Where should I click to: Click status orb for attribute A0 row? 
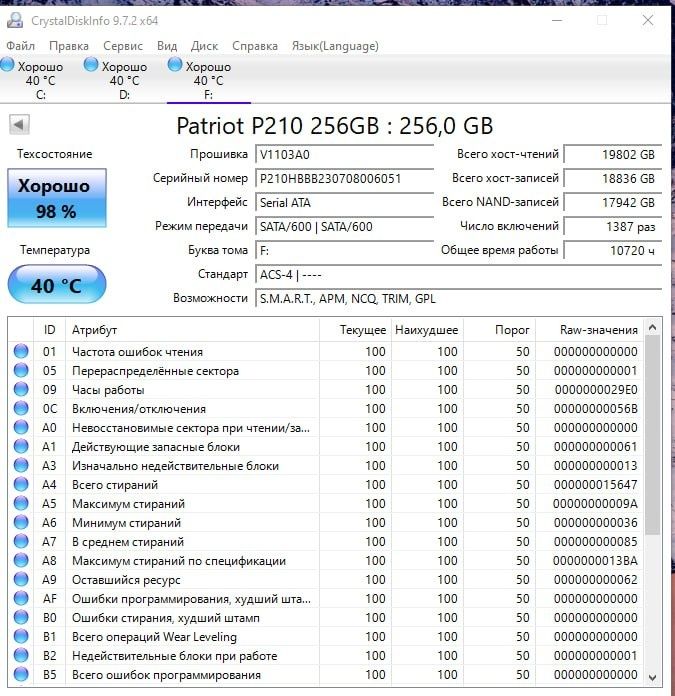pyautogui.click(x=21, y=427)
